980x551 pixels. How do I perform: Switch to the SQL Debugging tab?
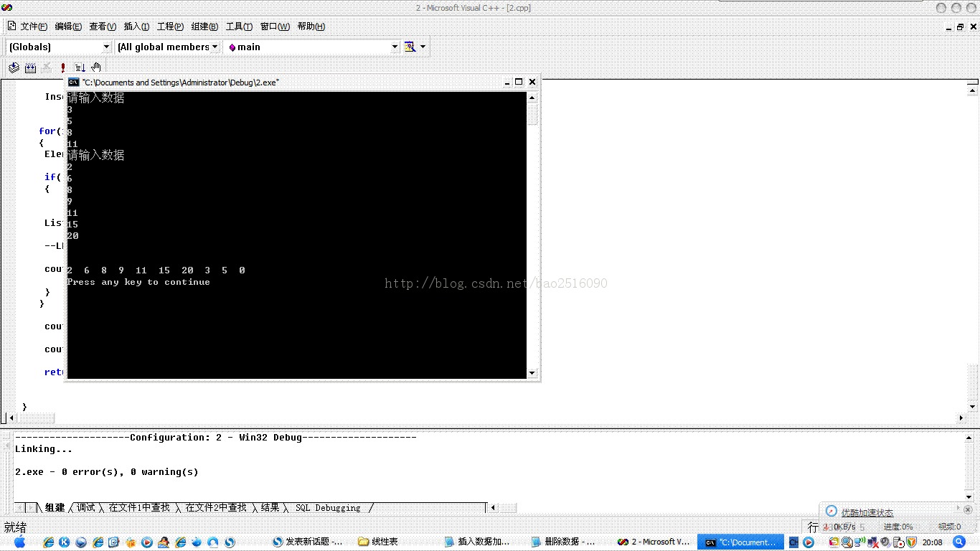[328, 508]
